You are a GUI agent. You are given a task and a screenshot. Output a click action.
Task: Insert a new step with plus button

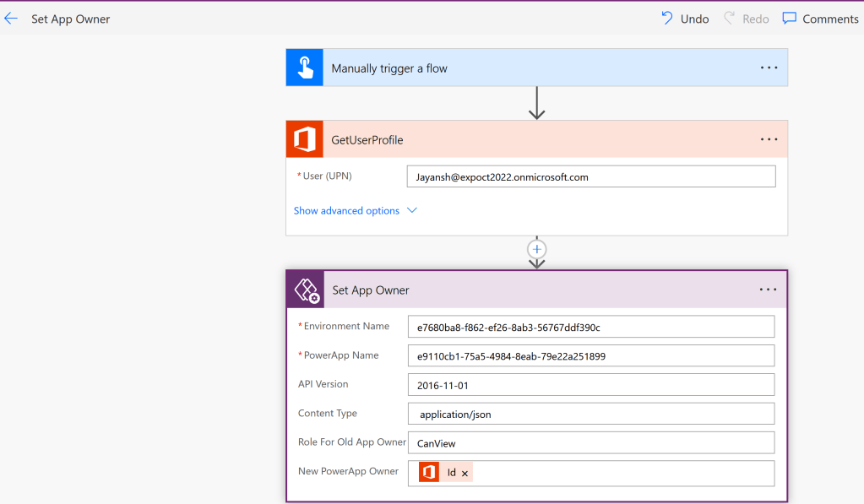tap(537, 250)
